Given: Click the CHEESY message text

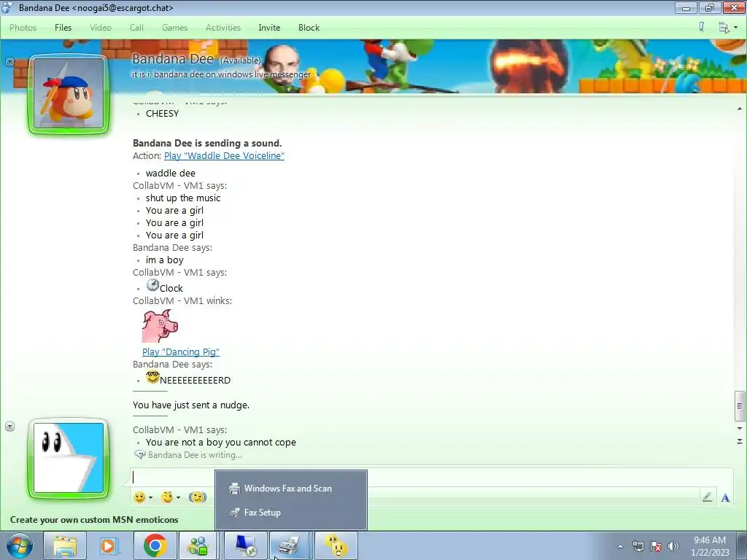Looking at the screenshot, I should (163, 113).
